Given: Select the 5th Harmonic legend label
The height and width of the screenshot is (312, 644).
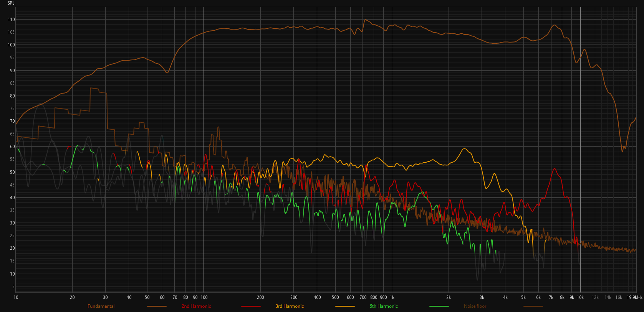Looking at the screenshot, I should 384,306.
